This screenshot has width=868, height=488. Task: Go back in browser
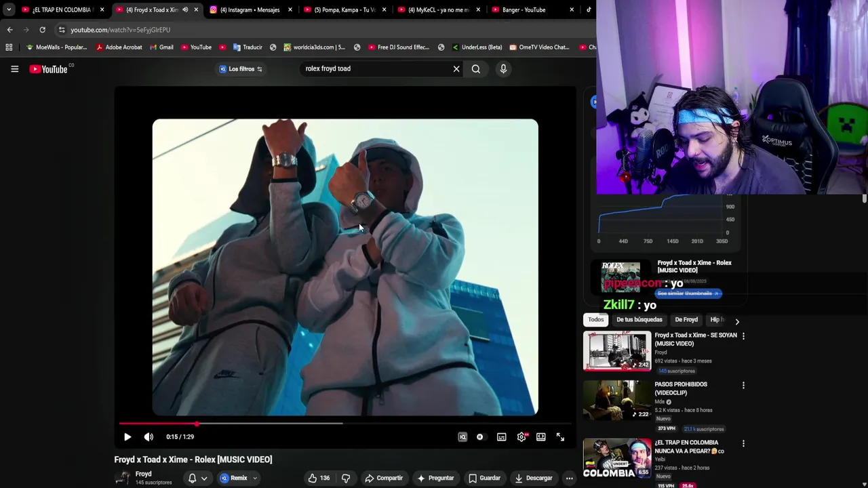click(9, 30)
